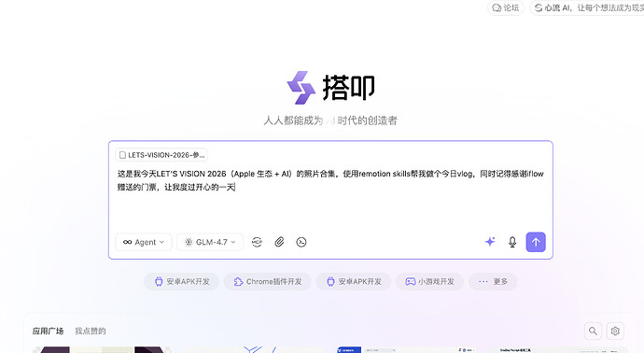Switch to the 应用广场 tab
The height and width of the screenshot is (353, 644).
48,331
